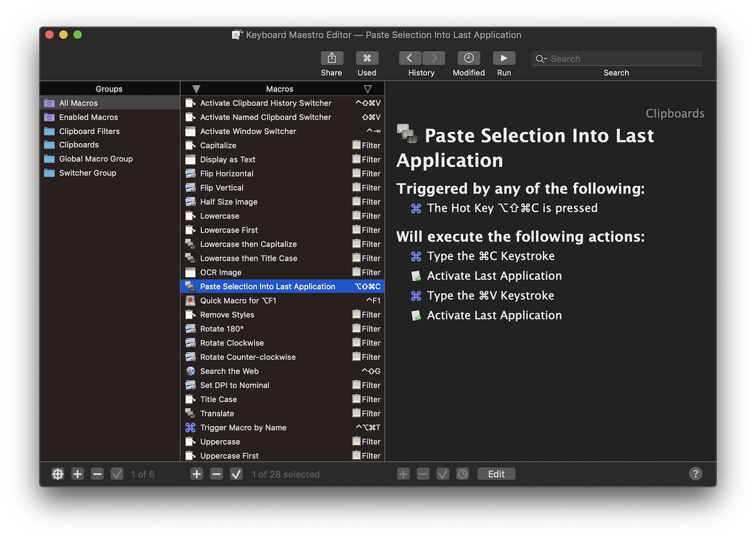Click the Lowercase then Capitalize icon
Image resolution: width=756 pixels, height=539 pixels.
(x=190, y=244)
